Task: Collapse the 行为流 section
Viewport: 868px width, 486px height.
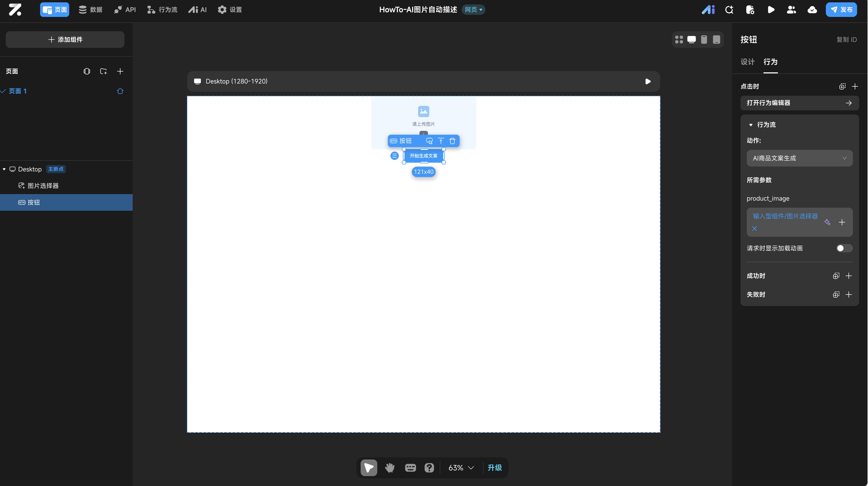Action: (751, 125)
